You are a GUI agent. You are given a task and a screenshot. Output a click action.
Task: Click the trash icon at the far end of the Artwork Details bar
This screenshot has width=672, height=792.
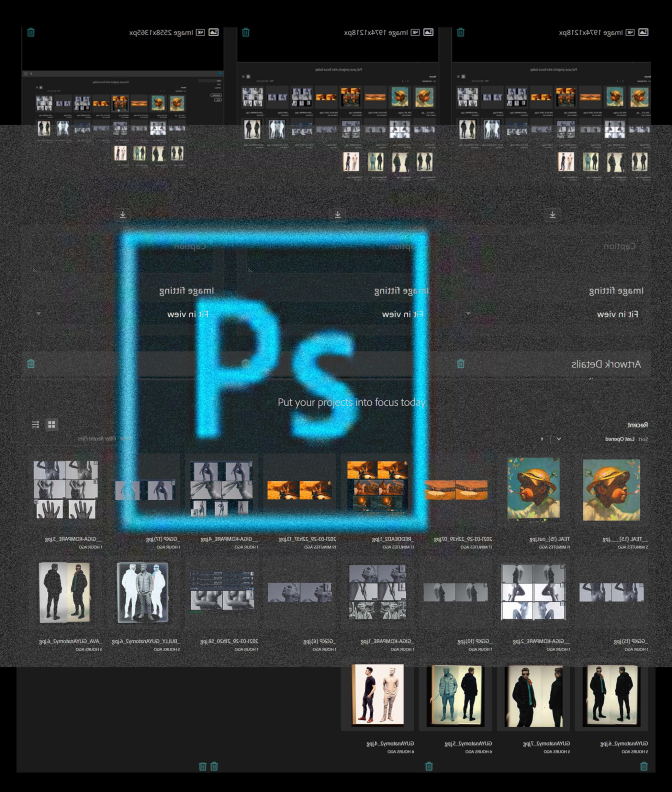tap(31, 364)
